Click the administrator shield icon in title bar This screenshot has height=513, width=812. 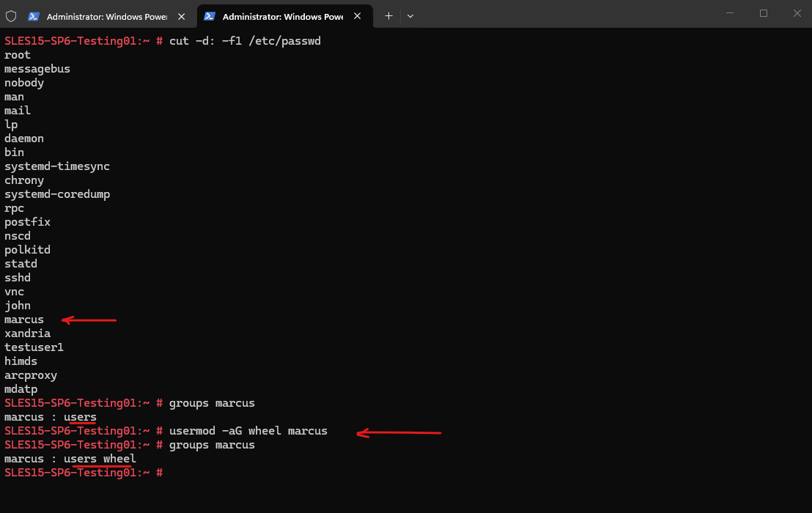point(11,15)
